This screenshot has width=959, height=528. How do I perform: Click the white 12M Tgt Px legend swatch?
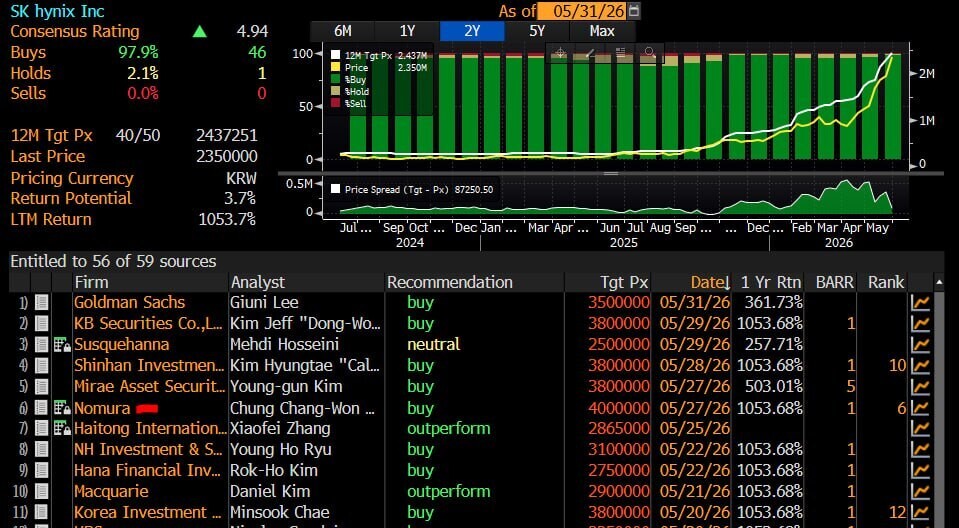tap(335, 55)
